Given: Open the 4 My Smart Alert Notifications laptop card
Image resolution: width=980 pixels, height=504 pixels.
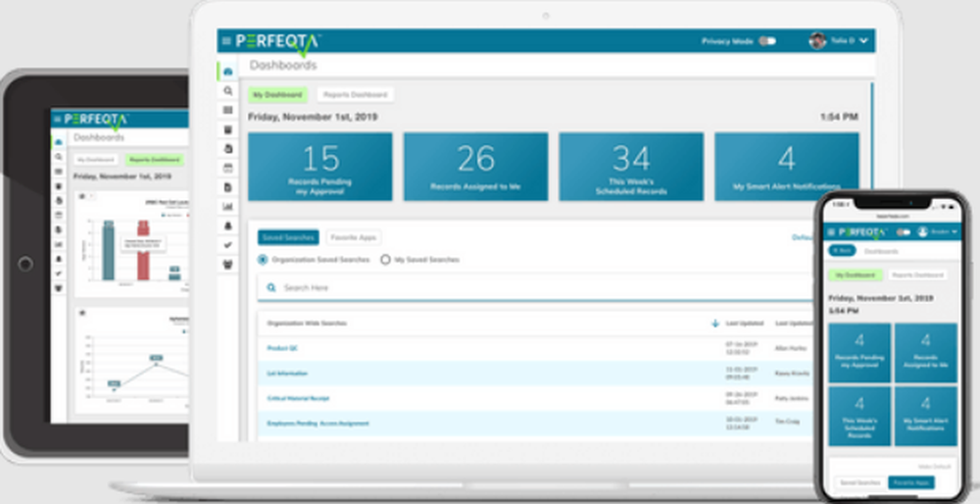Looking at the screenshot, I should [786, 167].
